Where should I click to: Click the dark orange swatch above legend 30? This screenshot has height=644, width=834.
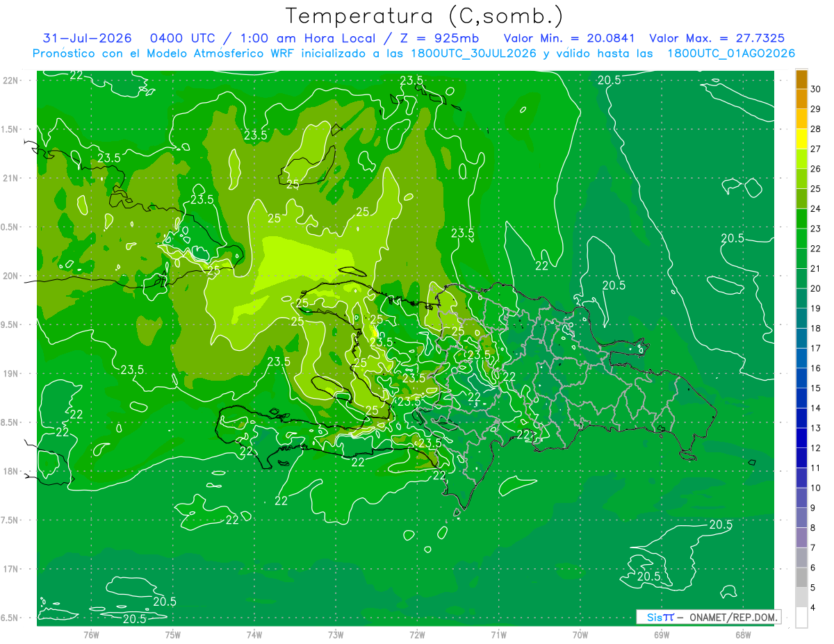tap(801, 79)
